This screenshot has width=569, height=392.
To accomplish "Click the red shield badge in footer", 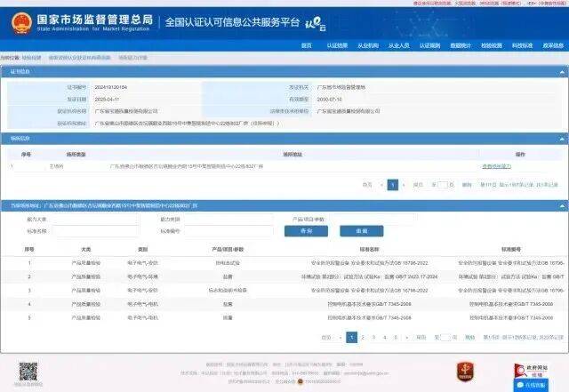I will pos(465,372).
